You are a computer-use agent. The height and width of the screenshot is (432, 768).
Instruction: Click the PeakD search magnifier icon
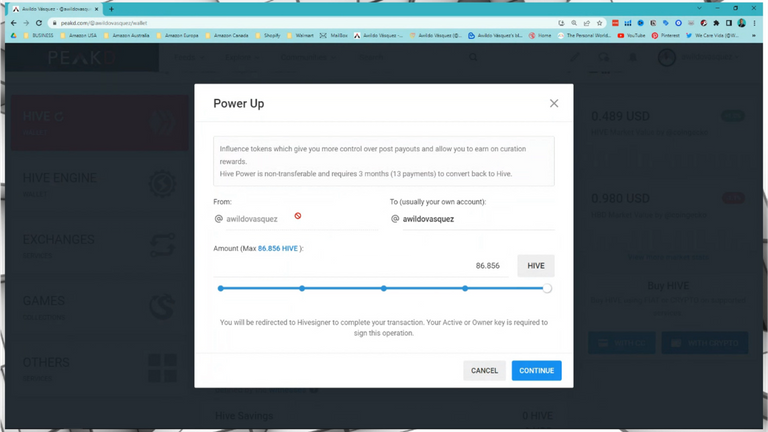(473, 57)
